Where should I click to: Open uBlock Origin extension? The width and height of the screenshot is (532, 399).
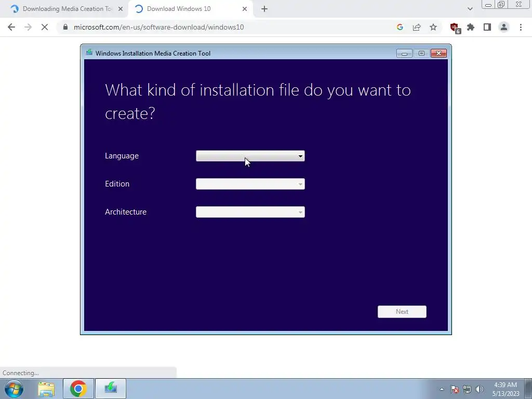[x=455, y=28]
